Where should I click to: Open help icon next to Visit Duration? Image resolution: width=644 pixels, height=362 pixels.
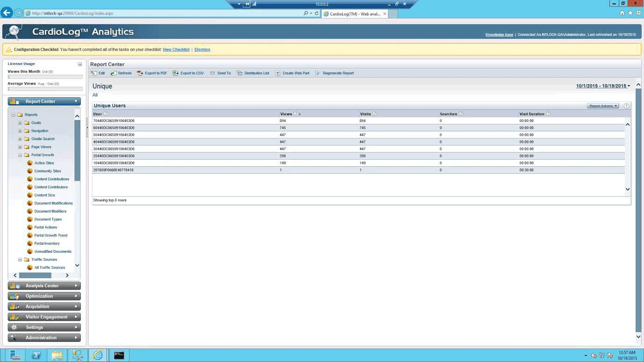548,114
